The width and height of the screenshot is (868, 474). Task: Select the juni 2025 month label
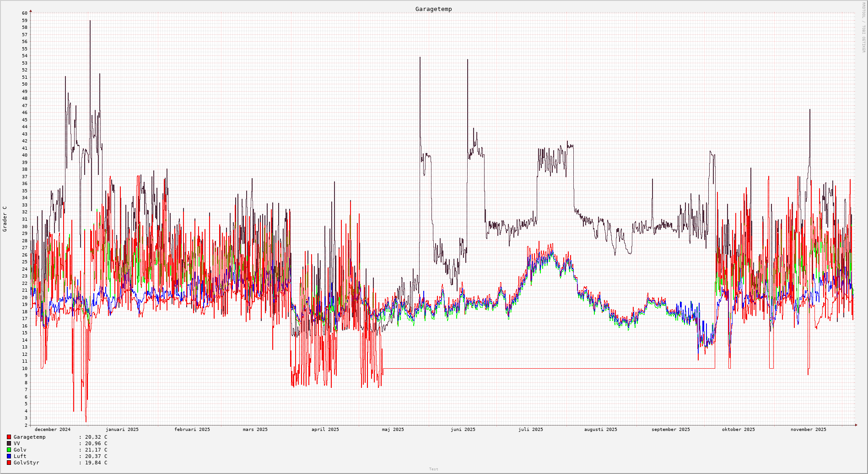(463, 430)
